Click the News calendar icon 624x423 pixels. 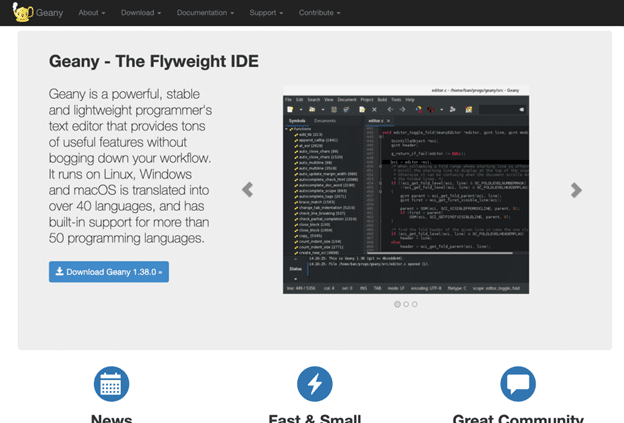(111, 384)
